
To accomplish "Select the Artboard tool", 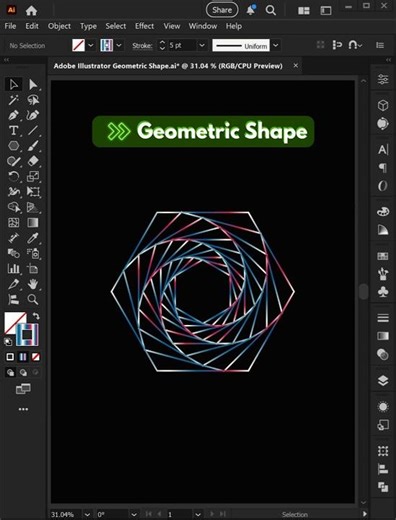I will 33,269.
